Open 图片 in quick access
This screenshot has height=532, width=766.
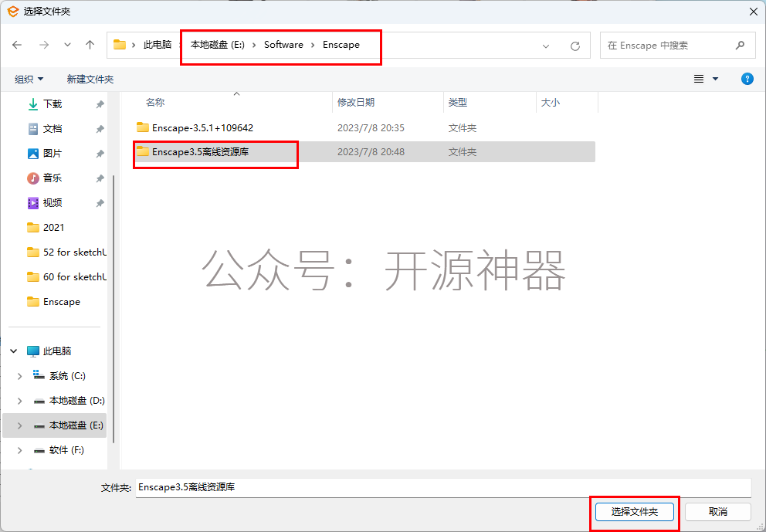(x=53, y=154)
